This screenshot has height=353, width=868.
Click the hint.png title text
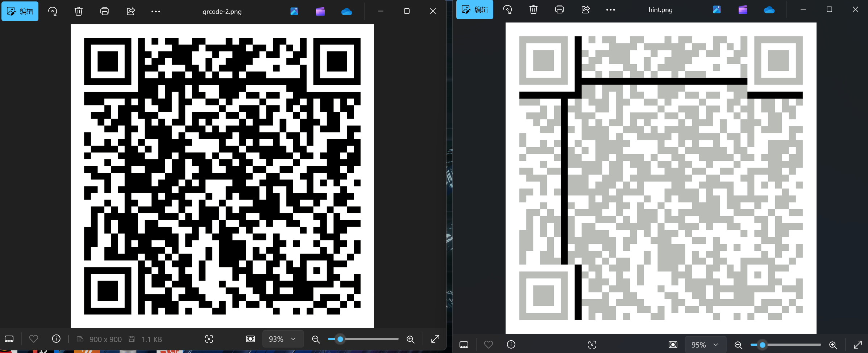point(661,9)
